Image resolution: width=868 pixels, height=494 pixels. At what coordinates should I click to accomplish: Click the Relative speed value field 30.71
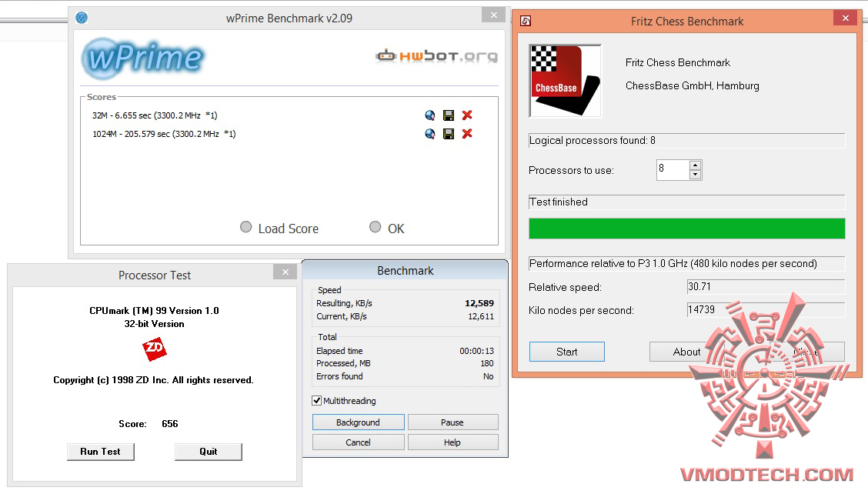[x=766, y=286]
